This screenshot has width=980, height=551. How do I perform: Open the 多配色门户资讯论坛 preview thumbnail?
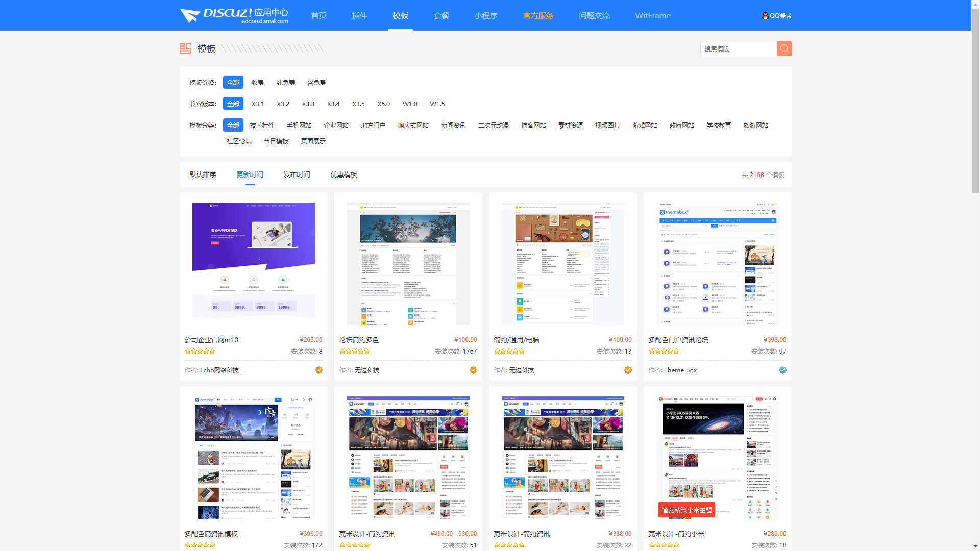click(x=717, y=264)
